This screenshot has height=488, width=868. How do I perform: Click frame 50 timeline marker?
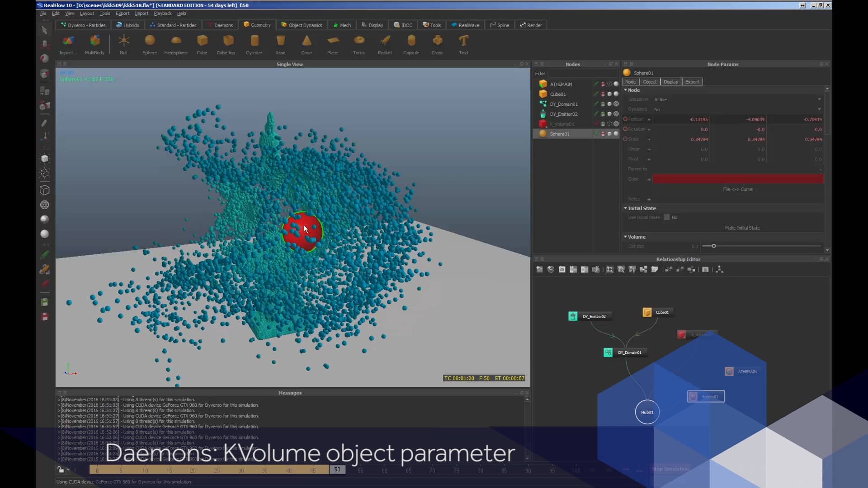click(x=337, y=470)
